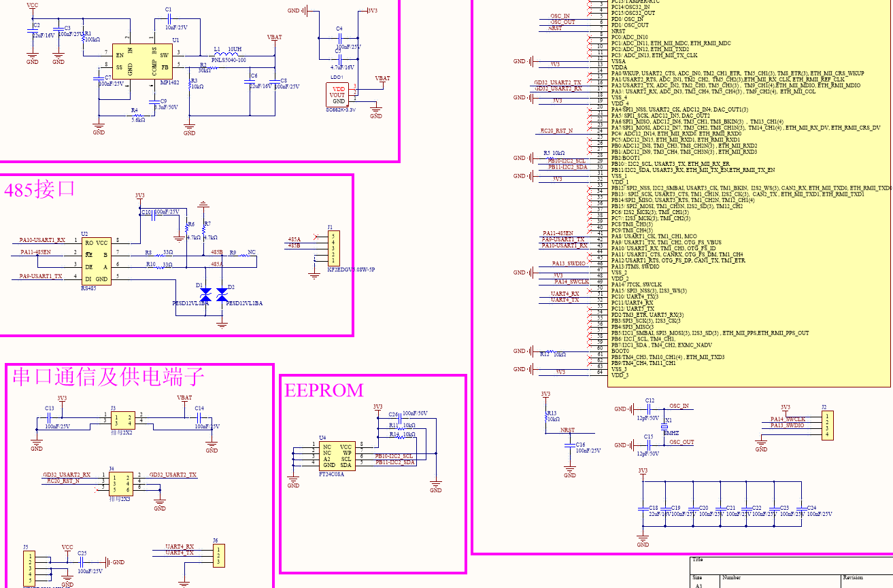This screenshot has height=588, width=893.
Task: Click 'PB11-I2C2_SDA' label at EEPROM SDA pin
Action: pyautogui.click(x=395, y=462)
